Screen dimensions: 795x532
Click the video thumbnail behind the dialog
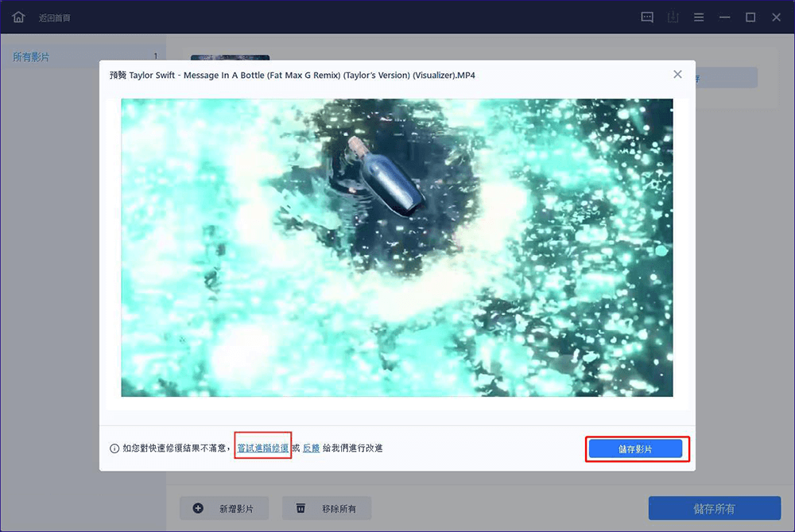tap(231, 57)
